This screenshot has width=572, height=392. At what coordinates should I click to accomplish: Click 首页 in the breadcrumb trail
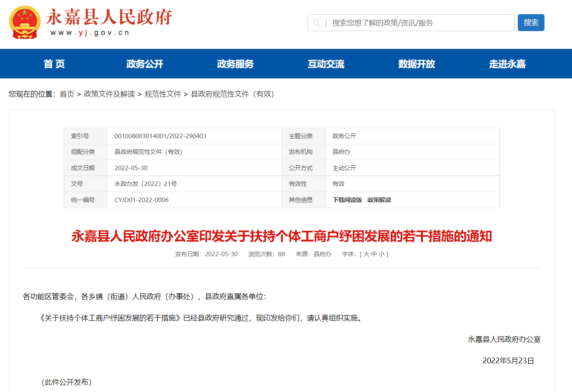67,94
